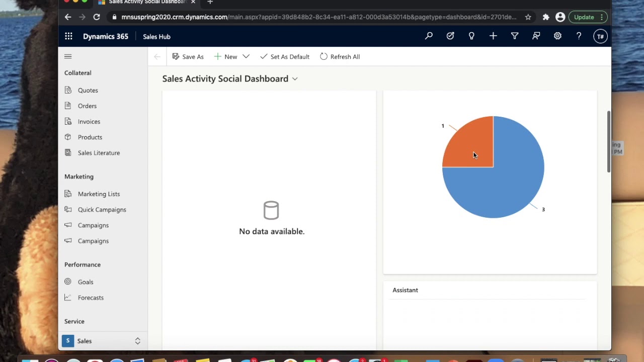Image resolution: width=644 pixels, height=362 pixels.
Task: Open the Sales area switcher
Action: click(103, 341)
